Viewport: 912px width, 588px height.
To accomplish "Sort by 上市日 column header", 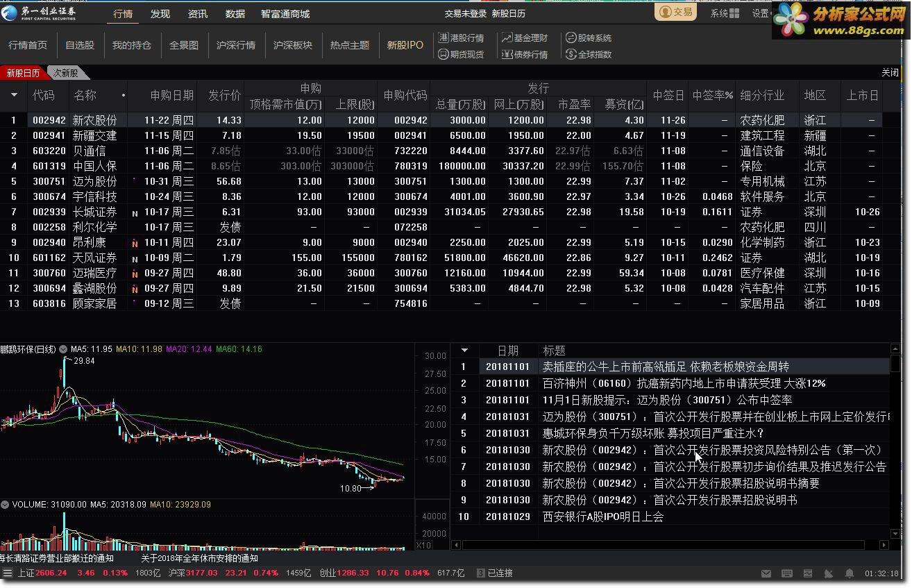I will (x=863, y=95).
